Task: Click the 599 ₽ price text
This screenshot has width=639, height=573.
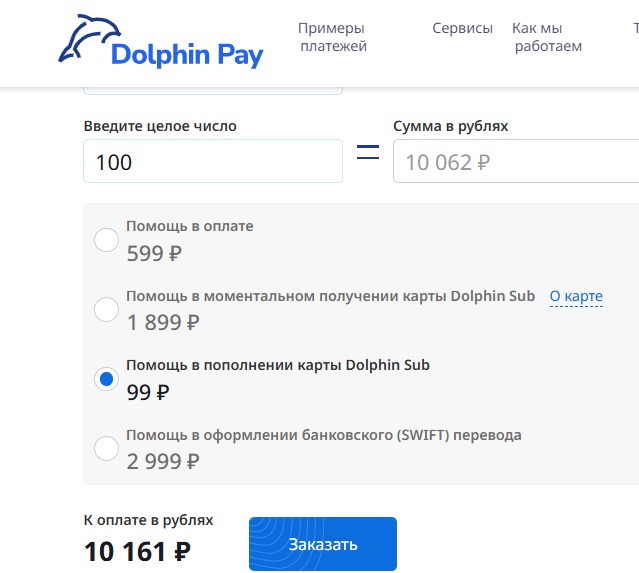Action: point(154,254)
